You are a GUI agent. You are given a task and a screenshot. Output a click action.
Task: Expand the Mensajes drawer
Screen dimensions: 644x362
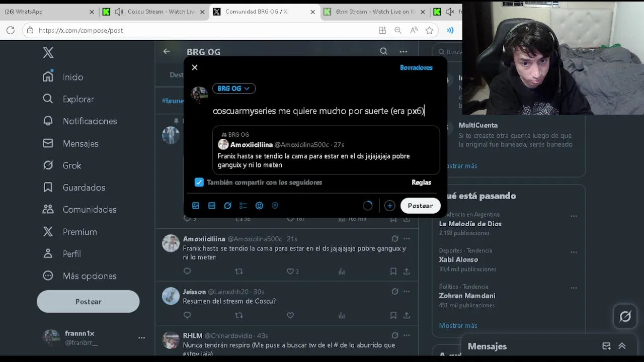tap(622, 346)
